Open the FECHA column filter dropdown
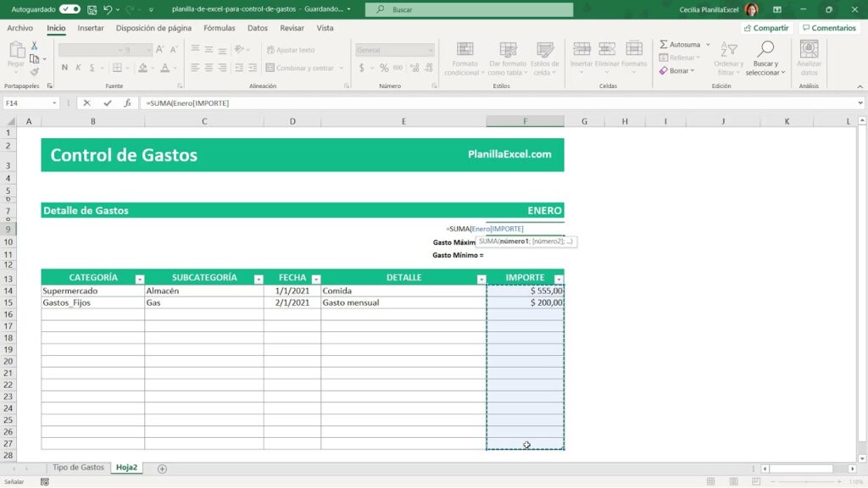The width and height of the screenshot is (868, 488). point(315,279)
